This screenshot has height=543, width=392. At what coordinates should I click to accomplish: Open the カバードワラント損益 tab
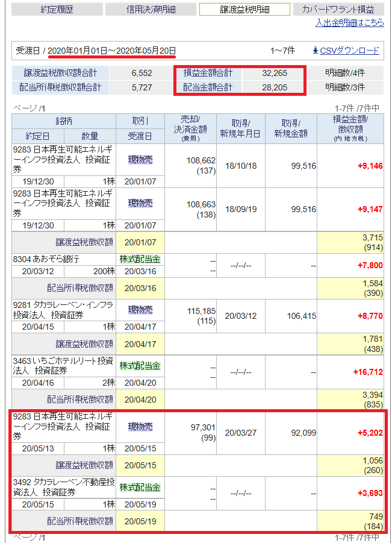click(338, 10)
